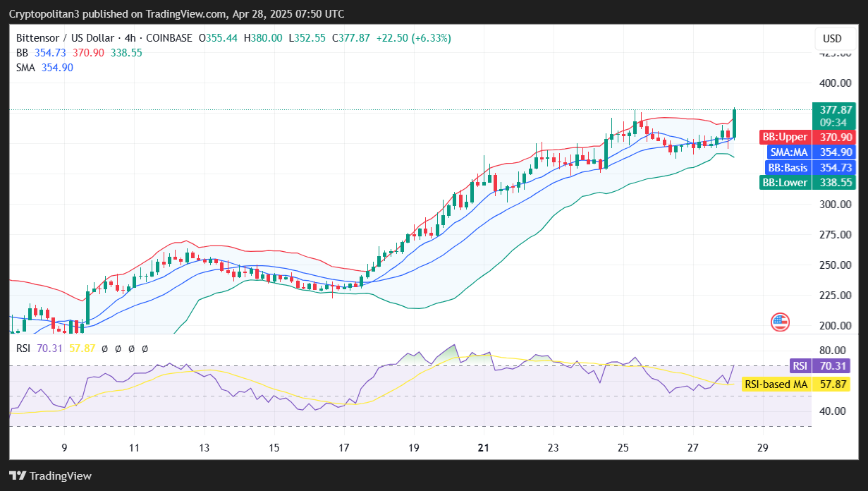Select the BB indicator legend
Image resolution: width=868 pixels, height=491 pixels.
pyautogui.click(x=21, y=53)
